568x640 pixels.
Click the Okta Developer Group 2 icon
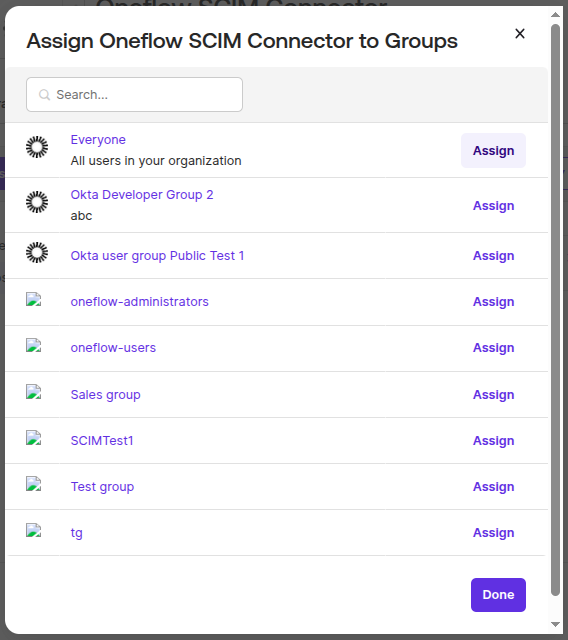37,202
